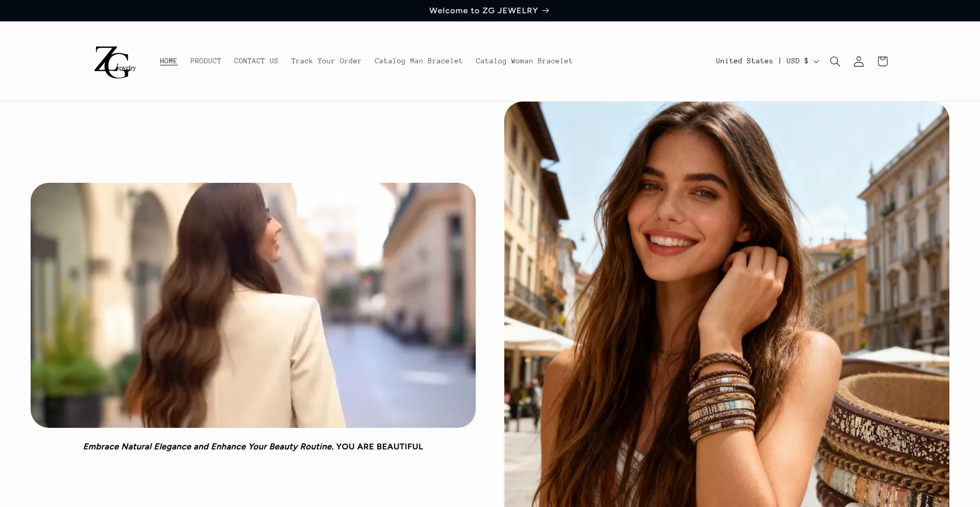This screenshot has width=980, height=507.
Task: Click the smiling woman with bracelets image
Action: coord(727,304)
